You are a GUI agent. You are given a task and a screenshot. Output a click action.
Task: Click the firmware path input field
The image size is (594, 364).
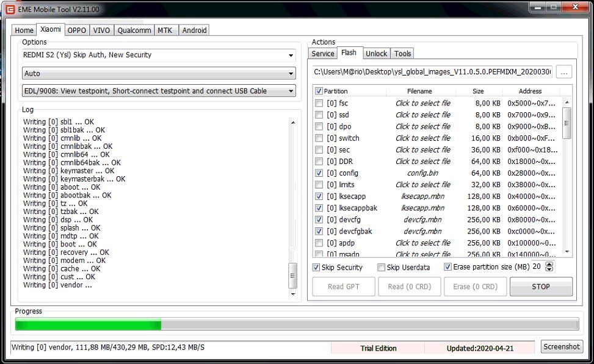click(x=432, y=72)
